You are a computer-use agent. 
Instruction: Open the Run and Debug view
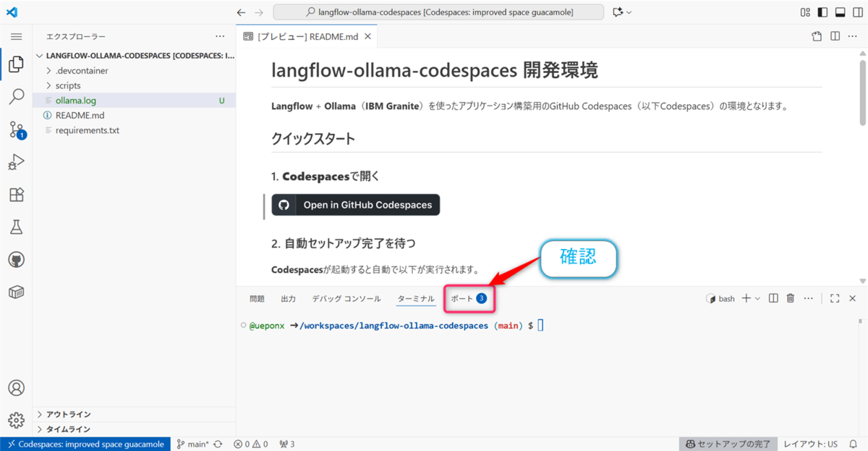(x=16, y=163)
